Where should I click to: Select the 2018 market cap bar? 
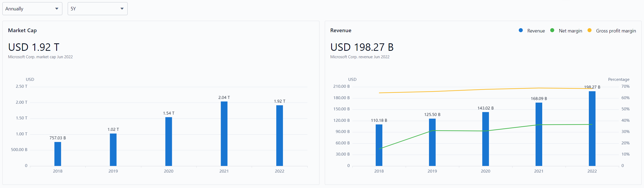coord(58,154)
